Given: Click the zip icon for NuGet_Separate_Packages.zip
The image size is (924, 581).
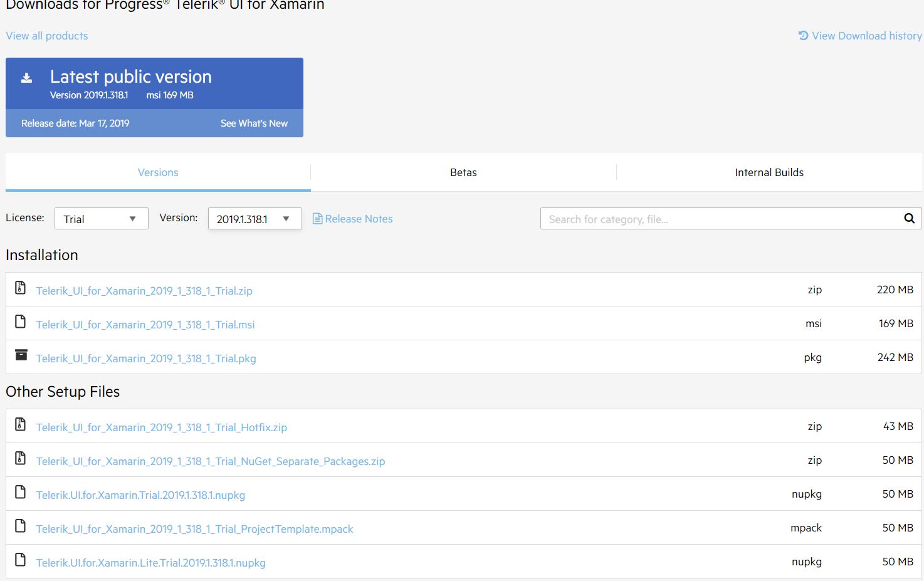Looking at the screenshot, I should coord(21,458).
